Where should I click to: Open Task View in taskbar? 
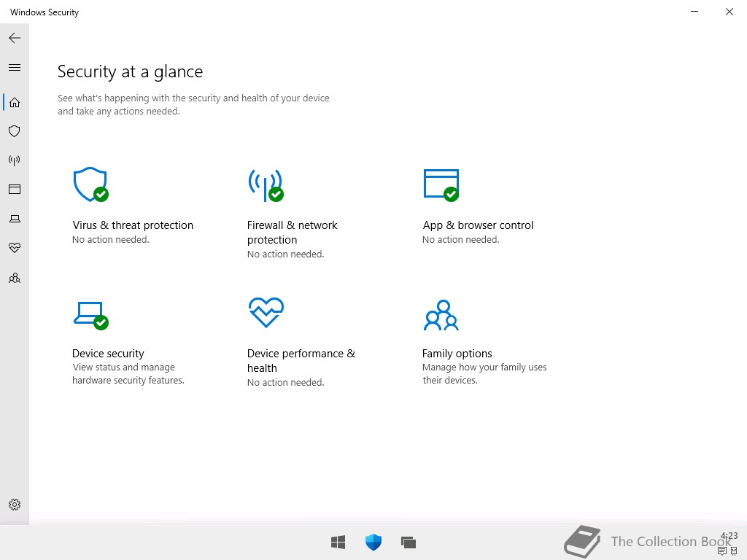409,542
